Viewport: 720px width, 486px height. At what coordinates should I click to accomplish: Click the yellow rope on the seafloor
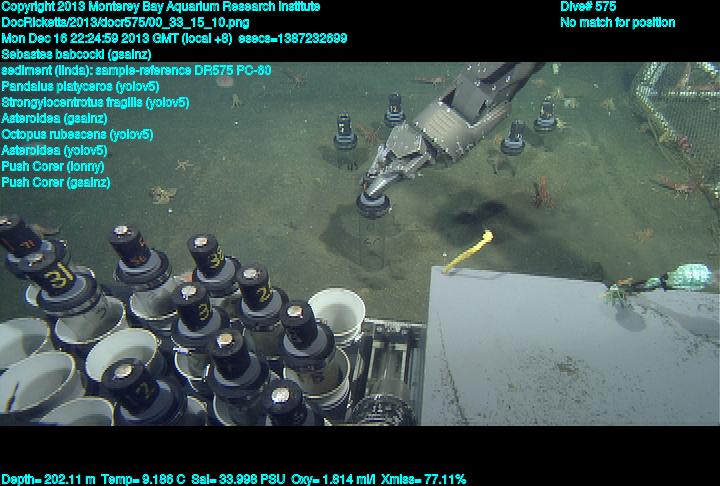click(x=468, y=251)
